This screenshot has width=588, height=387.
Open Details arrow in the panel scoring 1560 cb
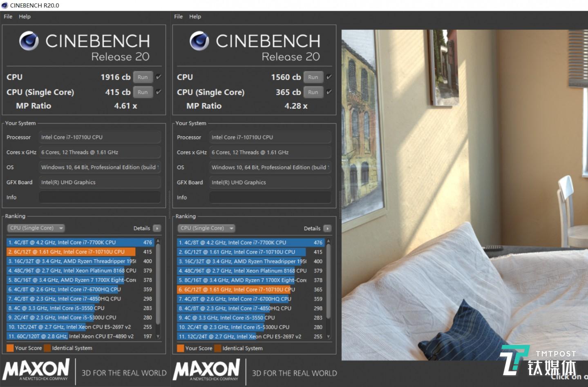click(327, 229)
